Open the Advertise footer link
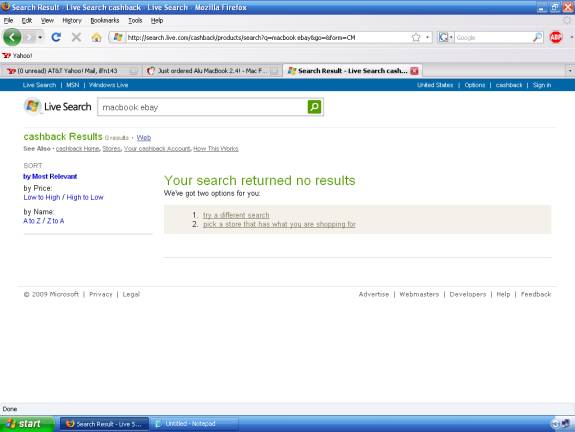Screen dimensions: 575x432 (x=374, y=294)
